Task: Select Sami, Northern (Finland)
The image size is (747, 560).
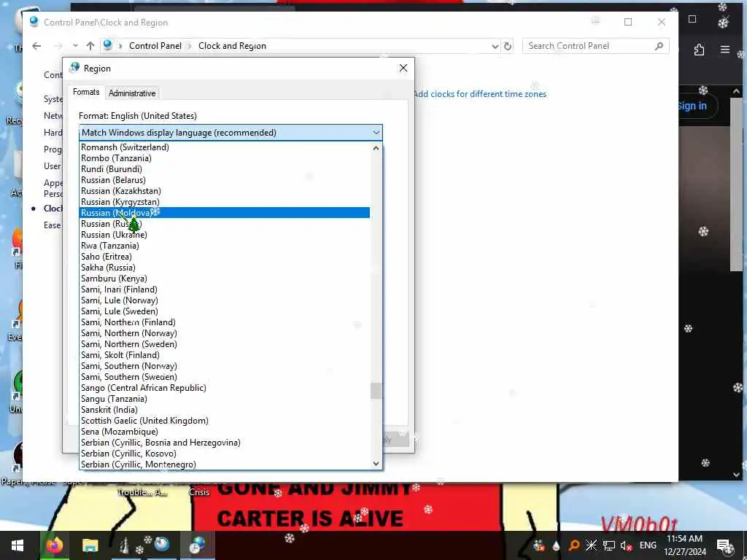Action: tap(225, 322)
